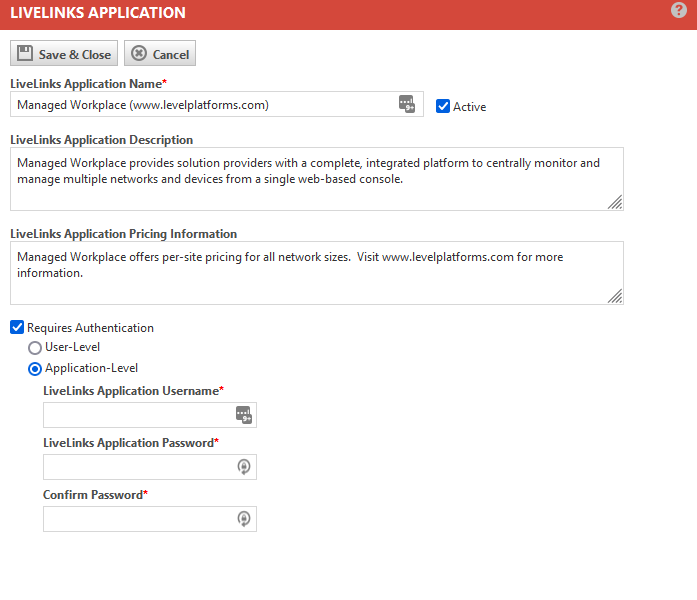
Task: Click into the Pricing Information text area
Action: click(x=317, y=273)
